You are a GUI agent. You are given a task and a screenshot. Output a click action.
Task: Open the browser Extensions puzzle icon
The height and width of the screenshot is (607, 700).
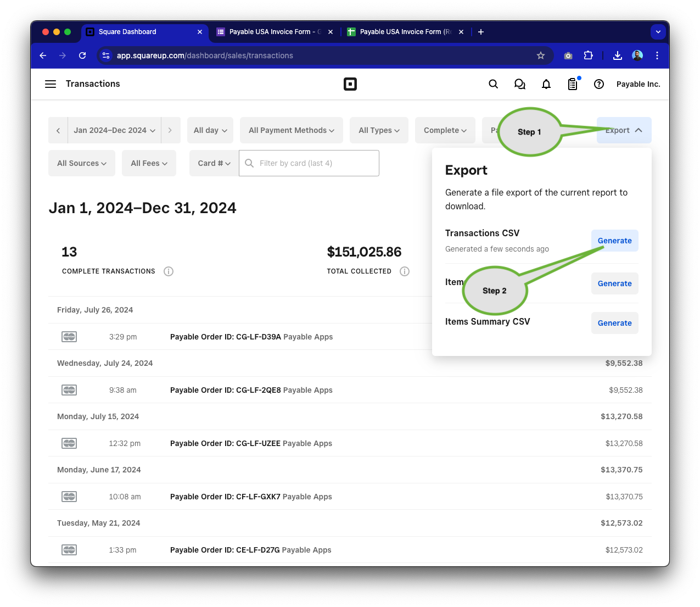pyautogui.click(x=588, y=55)
